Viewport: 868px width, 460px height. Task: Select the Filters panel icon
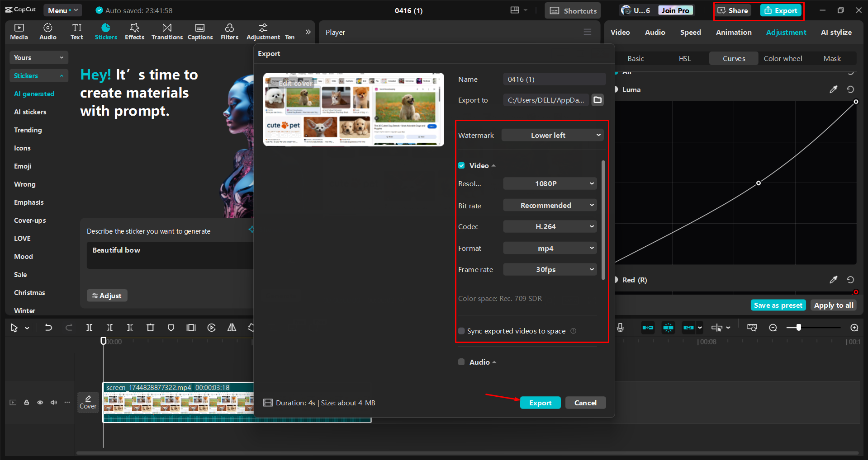coord(229,31)
